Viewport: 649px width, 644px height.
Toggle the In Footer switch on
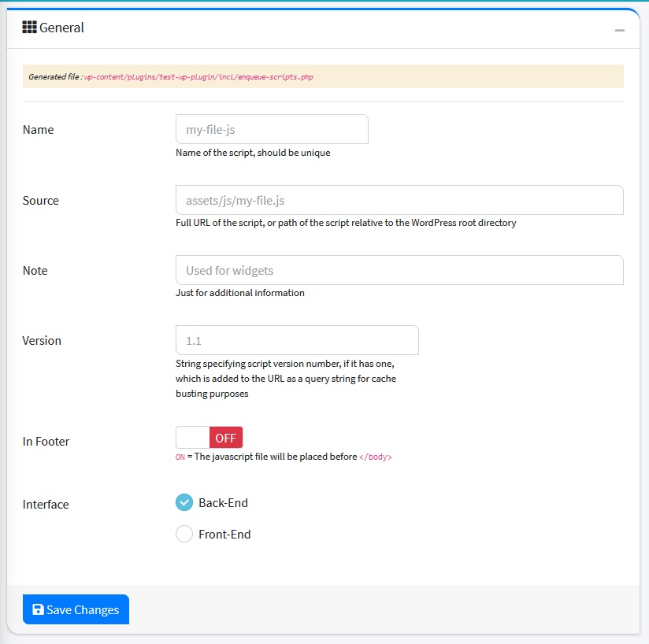pos(210,438)
